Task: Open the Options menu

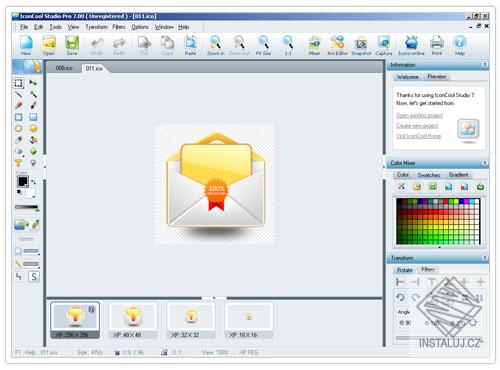Action: click(x=140, y=27)
